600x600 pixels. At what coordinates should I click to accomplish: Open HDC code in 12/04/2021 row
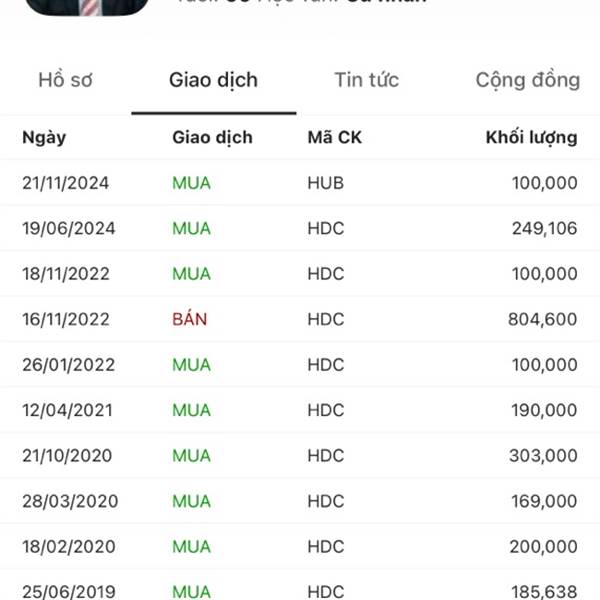click(x=326, y=410)
